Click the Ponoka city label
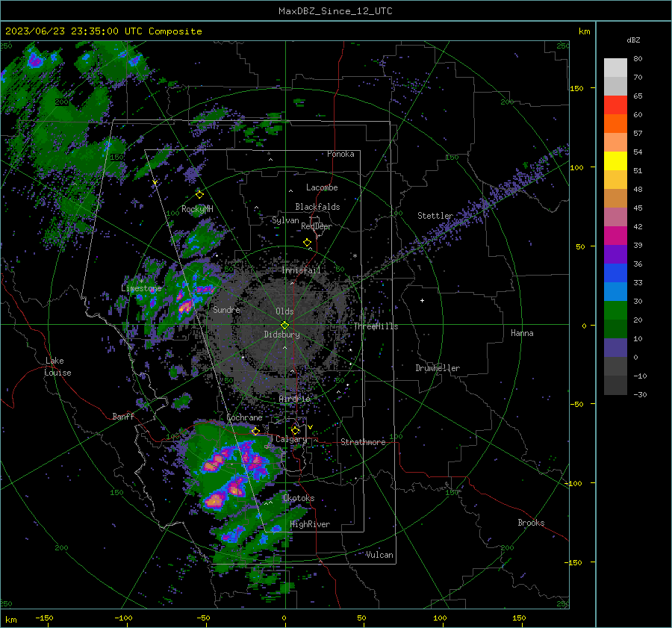This screenshot has height=628, width=672. [x=340, y=154]
